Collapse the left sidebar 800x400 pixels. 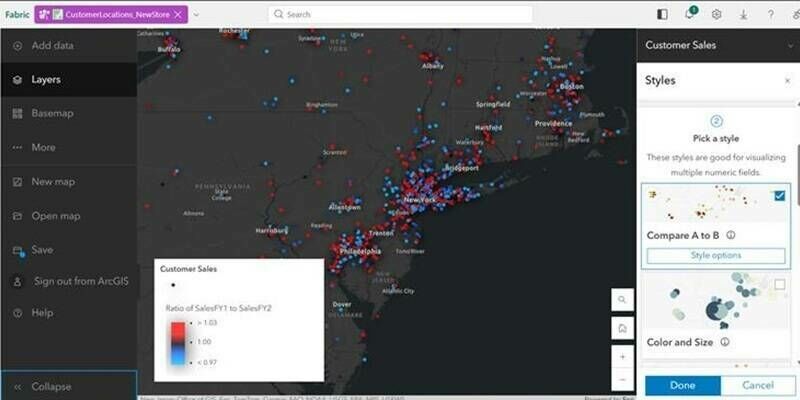pos(68,386)
